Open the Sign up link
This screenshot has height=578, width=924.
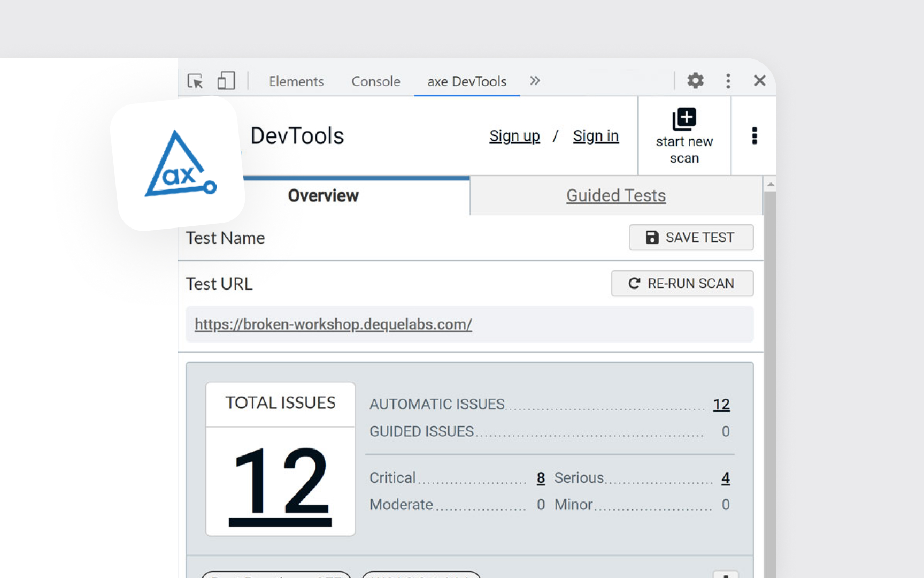click(x=514, y=136)
